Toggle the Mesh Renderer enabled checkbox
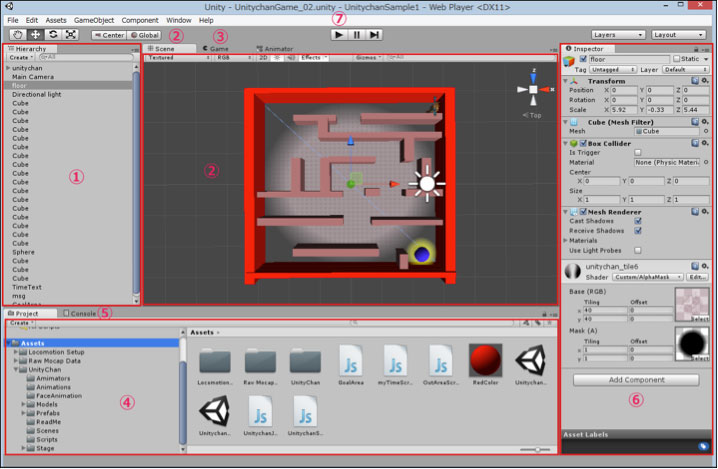The width and height of the screenshot is (718, 469). [583, 212]
